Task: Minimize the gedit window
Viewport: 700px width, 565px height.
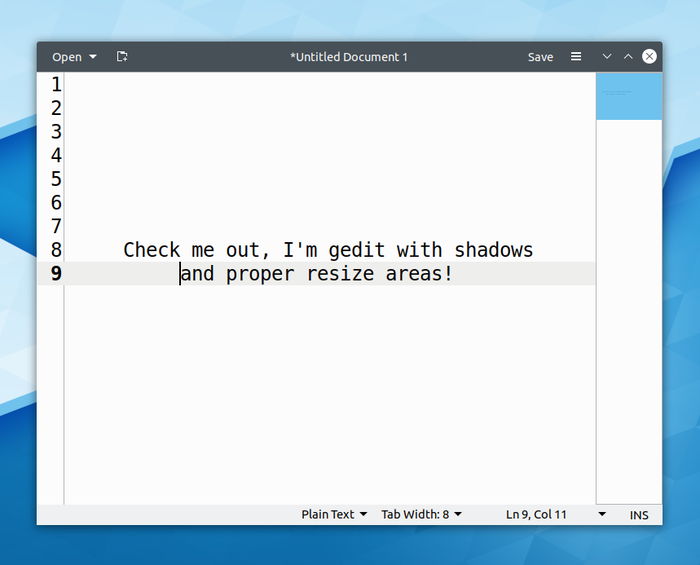Action: click(x=606, y=57)
